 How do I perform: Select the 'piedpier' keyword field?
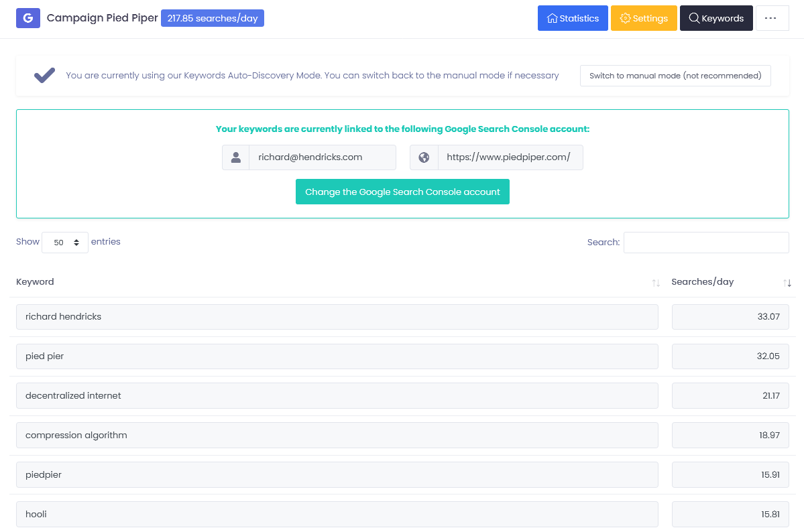click(337, 474)
